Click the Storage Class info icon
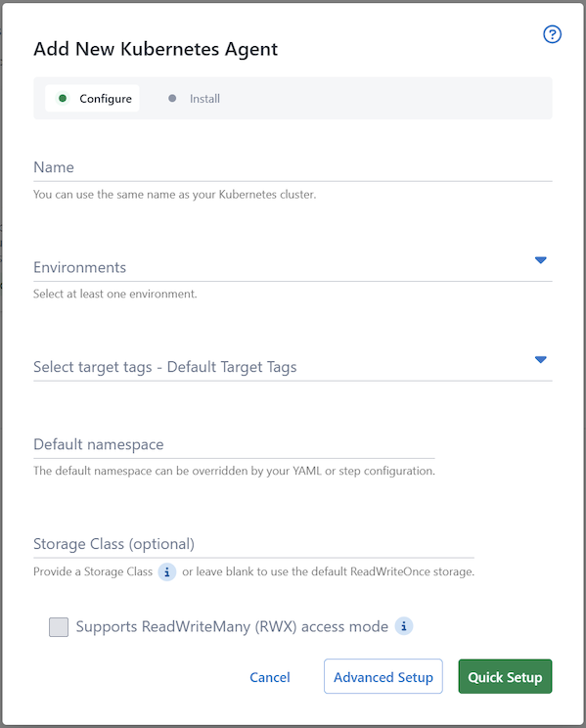Viewport: 586px width, 728px height. pos(167,572)
